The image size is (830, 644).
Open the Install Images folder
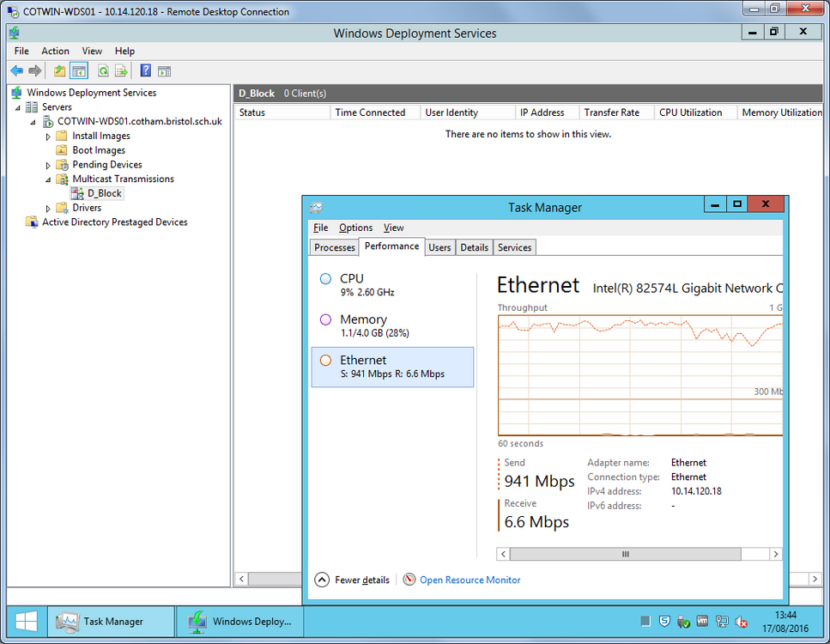click(101, 136)
